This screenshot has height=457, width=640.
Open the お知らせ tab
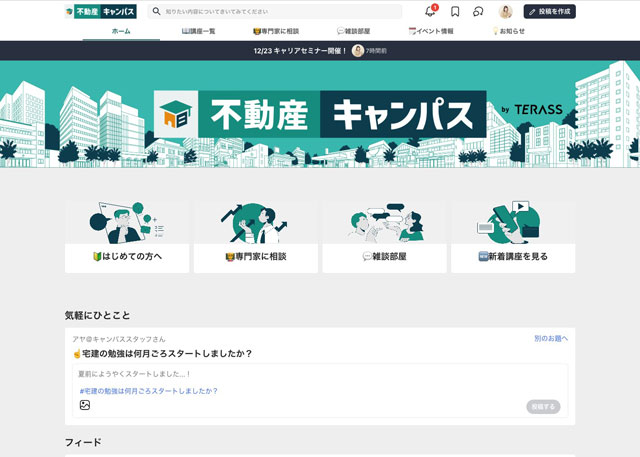tap(508, 31)
